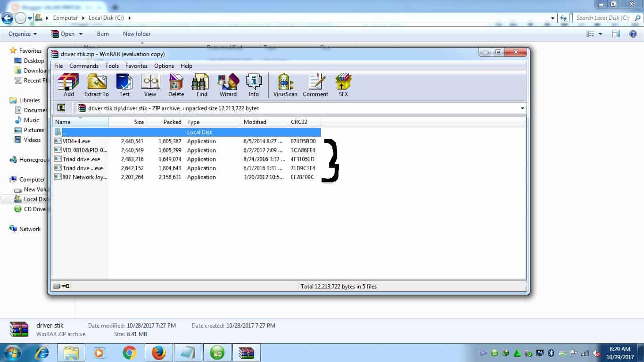The height and width of the screenshot is (362, 644).
Task: Open the WinRAR Favorites menu
Action: (136, 66)
